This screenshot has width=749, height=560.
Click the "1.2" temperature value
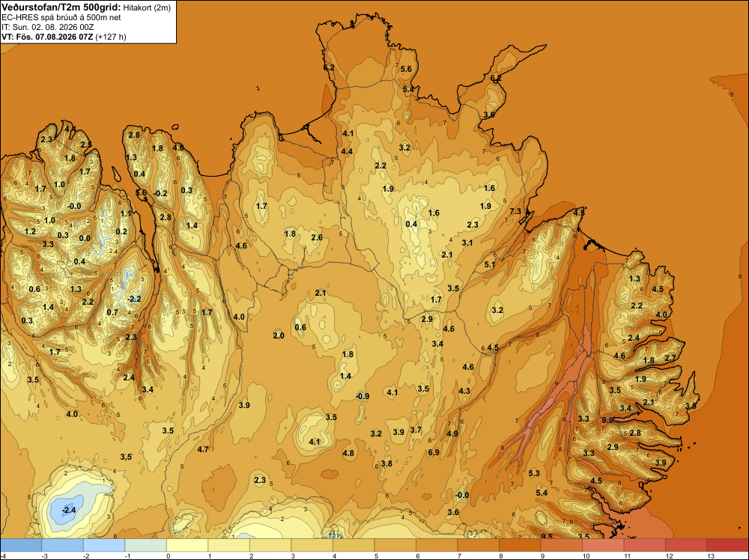coord(30,231)
